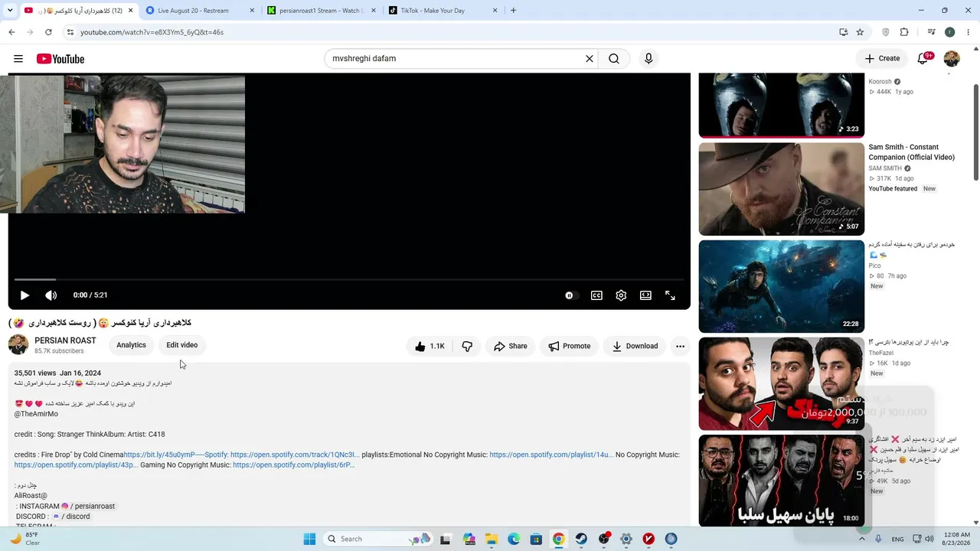Open the YouTube notifications bell
The image size is (980, 551).
pyautogui.click(x=923, y=59)
